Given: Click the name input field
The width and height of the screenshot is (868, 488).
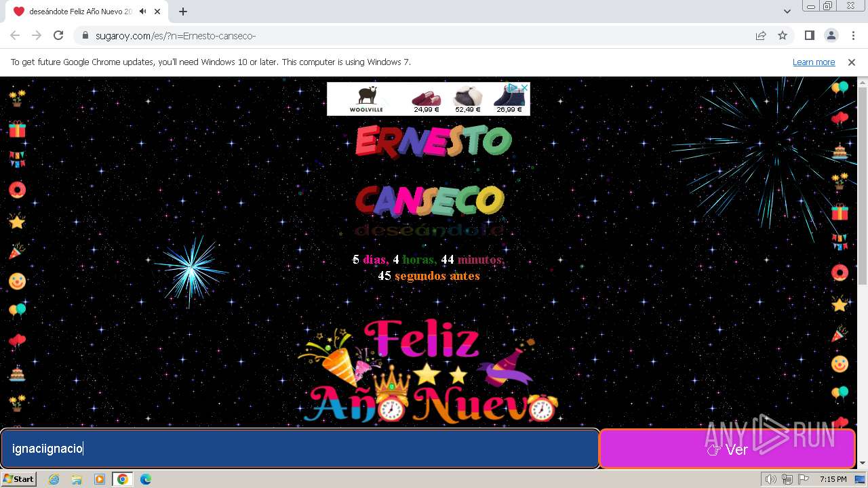Looking at the screenshot, I should click(300, 449).
